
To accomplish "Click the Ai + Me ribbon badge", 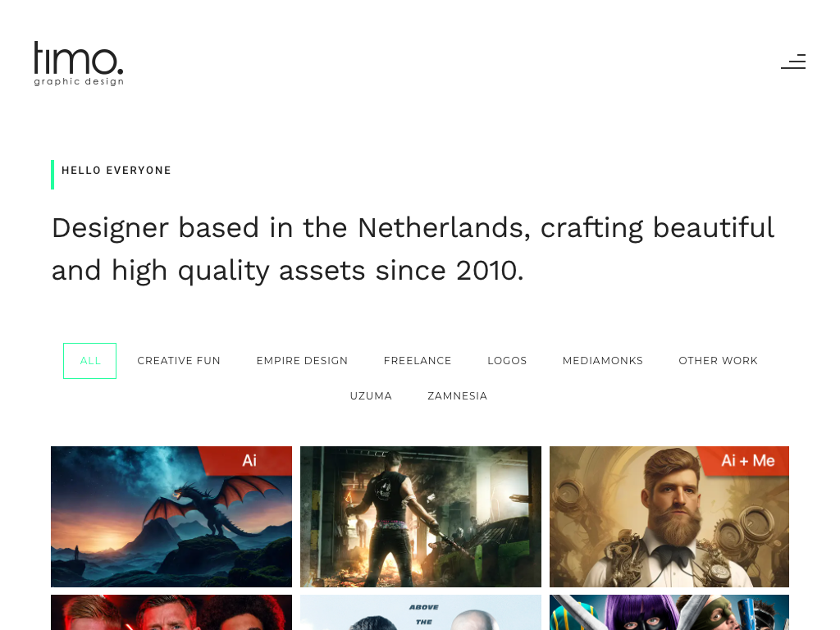I will point(746,460).
